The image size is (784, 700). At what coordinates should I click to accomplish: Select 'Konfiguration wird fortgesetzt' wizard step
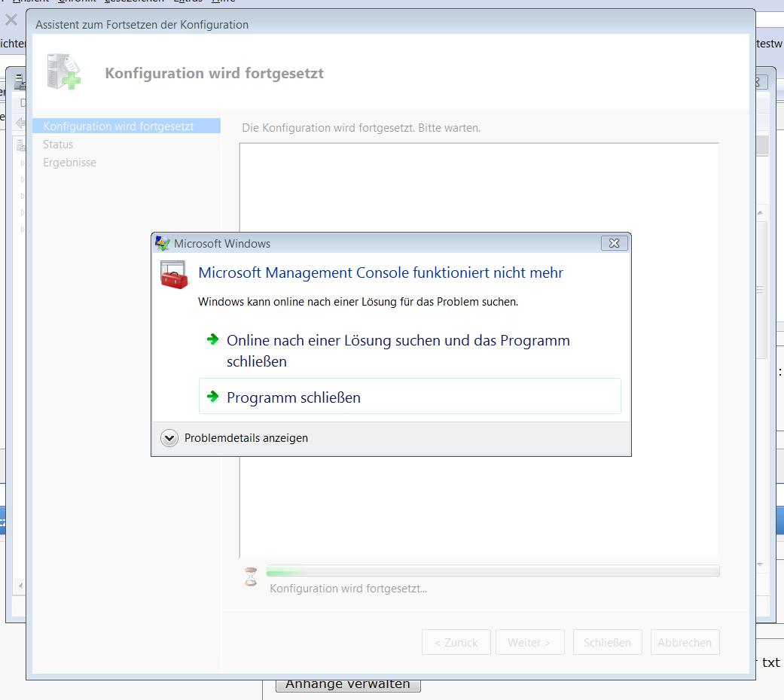click(x=127, y=126)
